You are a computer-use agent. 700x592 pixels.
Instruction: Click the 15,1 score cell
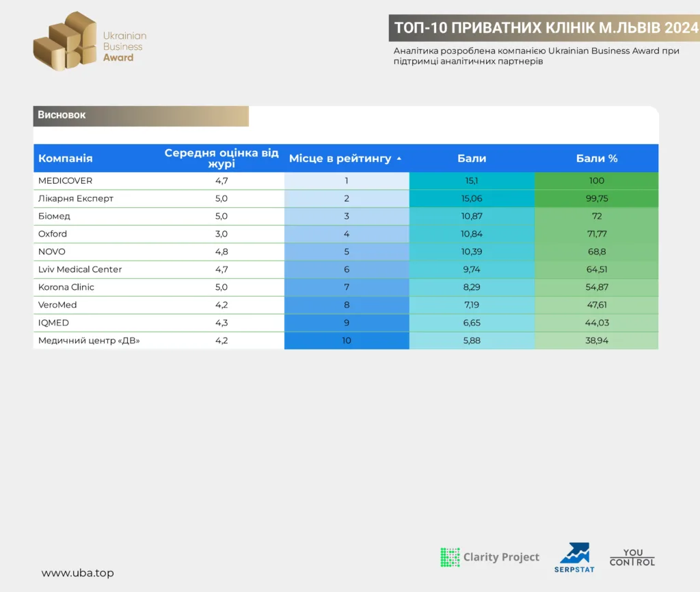click(x=472, y=181)
